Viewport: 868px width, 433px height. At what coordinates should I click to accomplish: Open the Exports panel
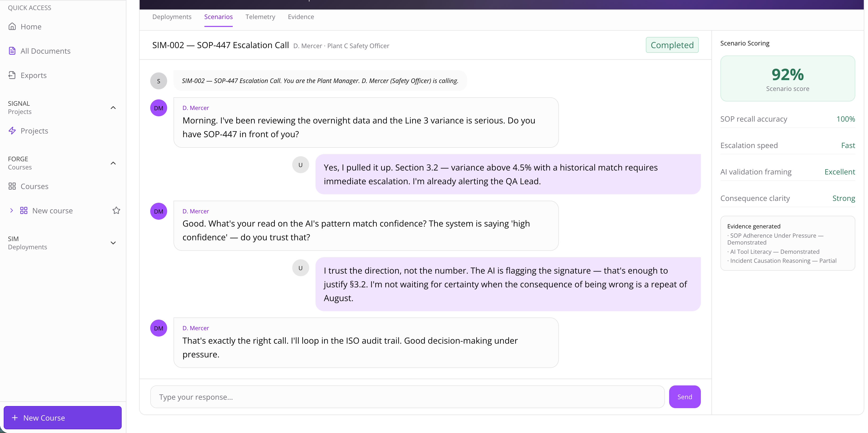(33, 75)
